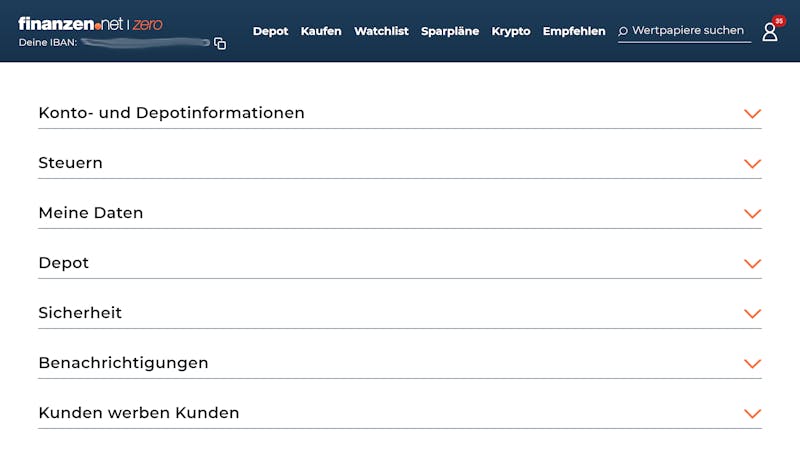Click the red notification badge showing 35
The width and height of the screenshot is (800, 450).
(779, 21)
